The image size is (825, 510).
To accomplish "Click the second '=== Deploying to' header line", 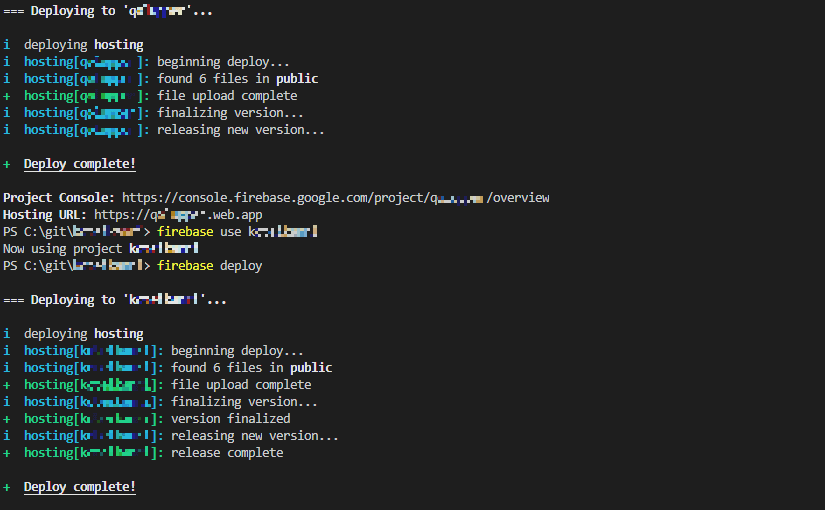I will pyautogui.click(x=115, y=300).
